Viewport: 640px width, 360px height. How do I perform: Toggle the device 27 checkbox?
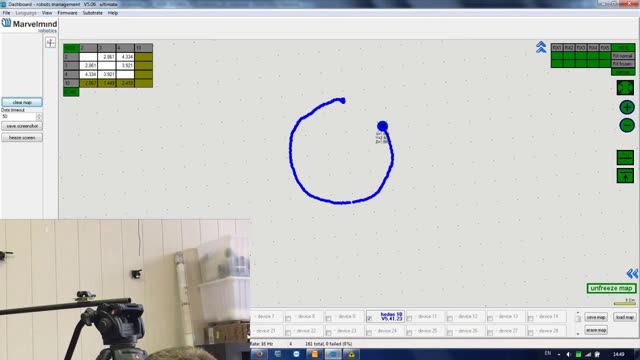click(490, 333)
